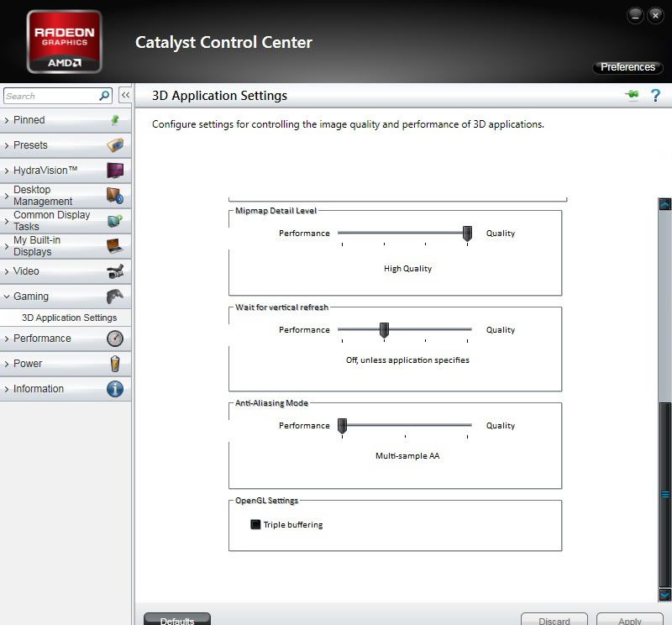672x625 pixels.
Task: Click the Radeon Graphics AMD logo
Action: (x=65, y=41)
